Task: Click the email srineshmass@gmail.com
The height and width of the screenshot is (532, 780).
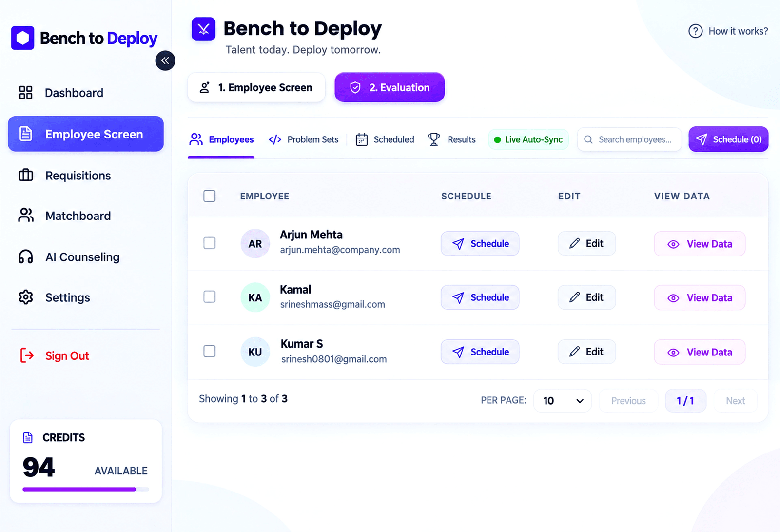Action: (x=332, y=304)
